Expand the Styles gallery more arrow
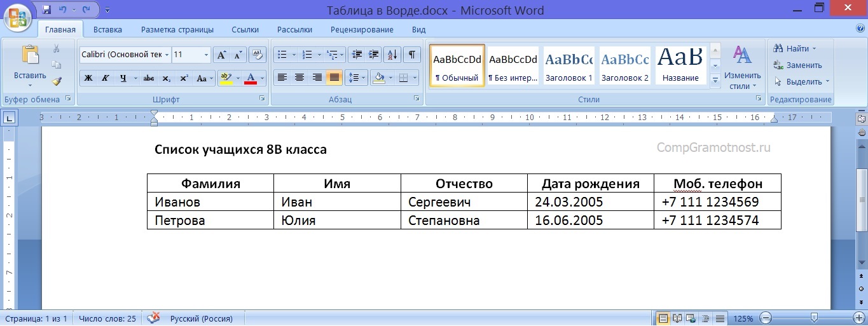The image size is (868, 326). click(715, 81)
